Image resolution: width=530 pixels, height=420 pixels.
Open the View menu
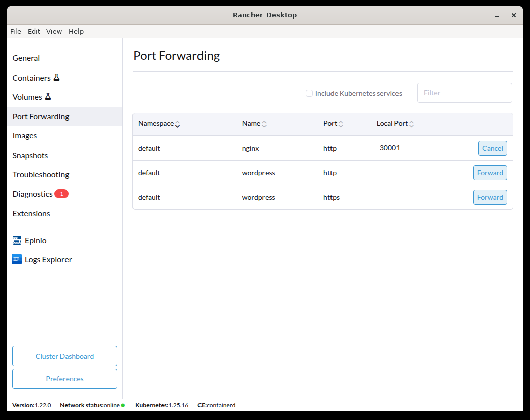54,31
